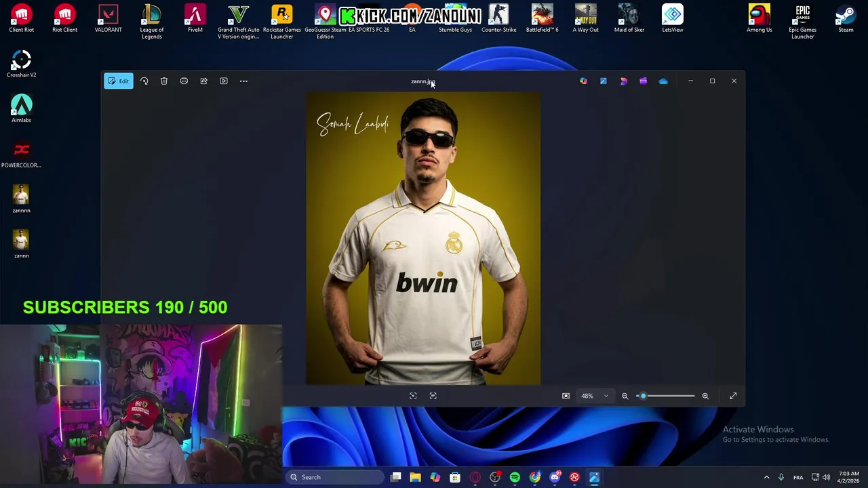Click the zannn.jpg filename title

(x=422, y=81)
